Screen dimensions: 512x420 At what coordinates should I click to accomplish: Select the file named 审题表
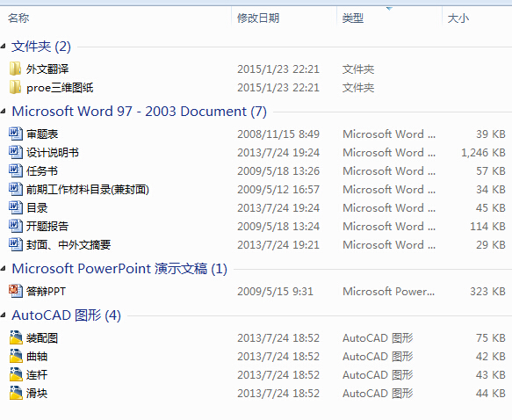pos(42,134)
